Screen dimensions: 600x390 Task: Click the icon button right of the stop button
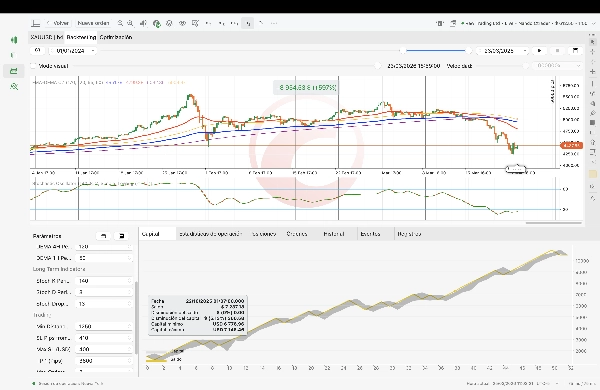pos(575,51)
